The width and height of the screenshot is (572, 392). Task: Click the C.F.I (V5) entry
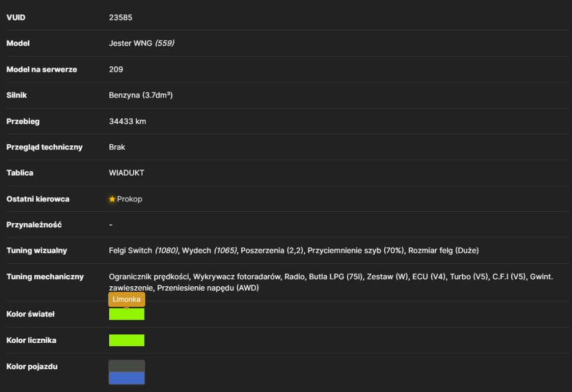(x=509, y=276)
